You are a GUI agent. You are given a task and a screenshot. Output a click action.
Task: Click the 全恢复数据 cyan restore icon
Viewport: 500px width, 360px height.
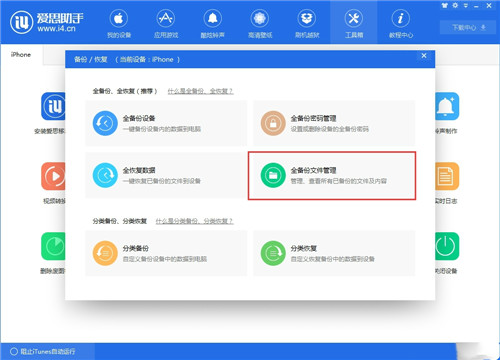[105, 175]
